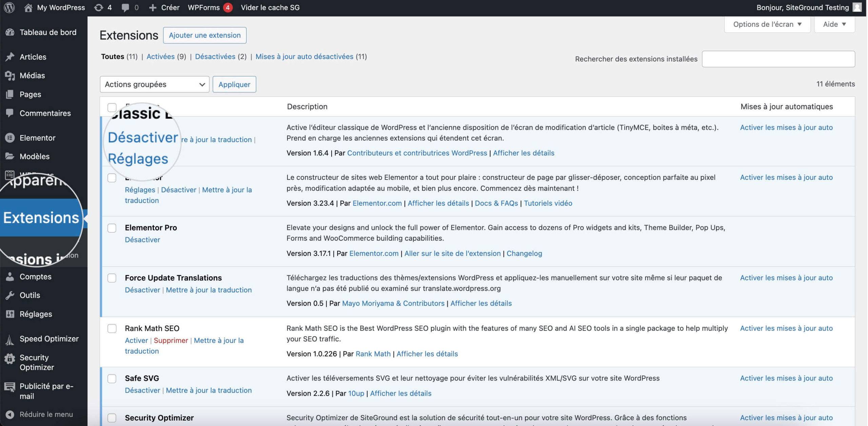The width and height of the screenshot is (868, 426).
Task: Deactivate Safe SVG plugin
Action: click(142, 390)
